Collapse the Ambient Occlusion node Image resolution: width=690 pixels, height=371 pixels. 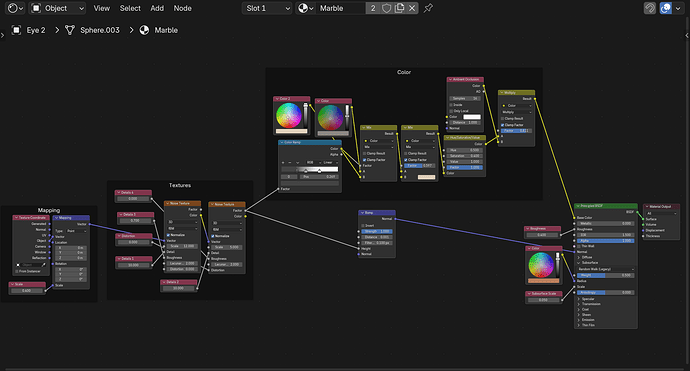click(450, 80)
